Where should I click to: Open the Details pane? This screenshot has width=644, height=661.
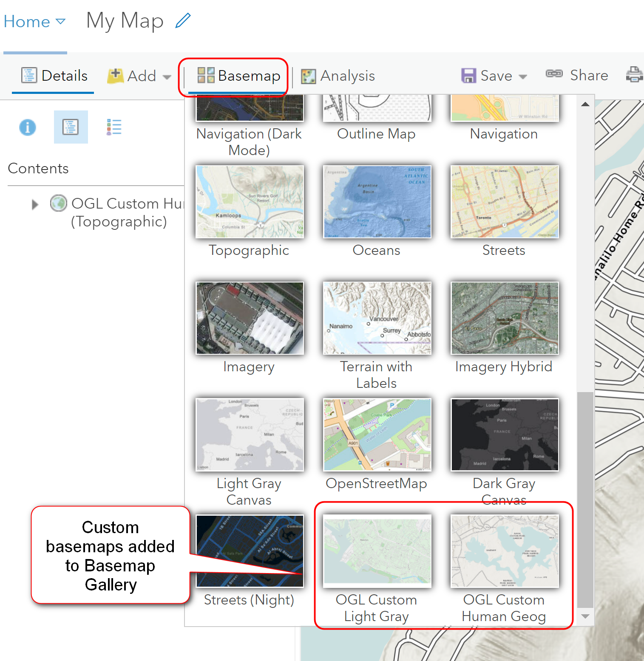54,76
